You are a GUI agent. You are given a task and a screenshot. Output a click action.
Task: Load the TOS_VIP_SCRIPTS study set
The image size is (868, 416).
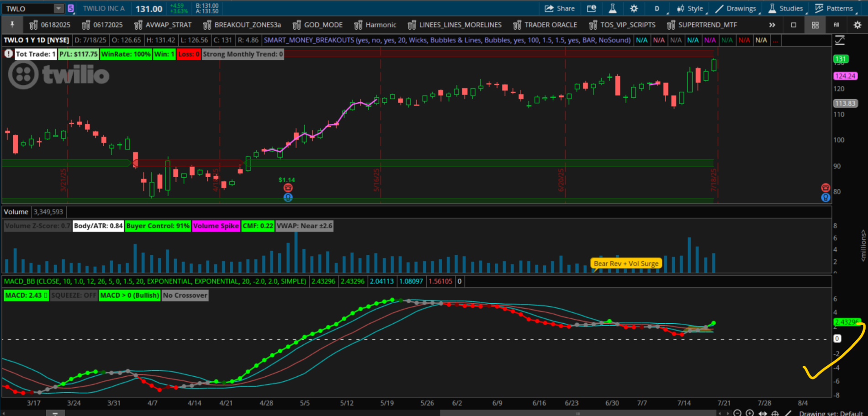pyautogui.click(x=623, y=25)
